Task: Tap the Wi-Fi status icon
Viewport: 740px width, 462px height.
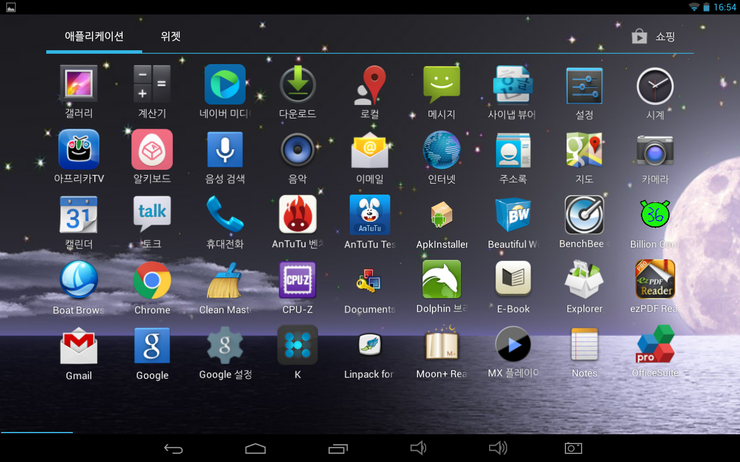Action: (694, 7)
